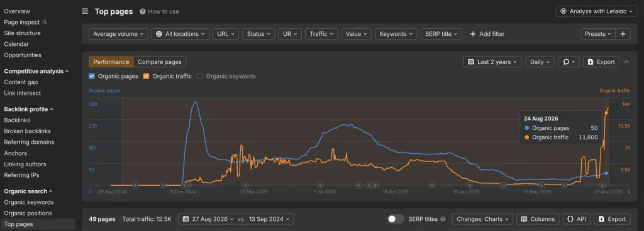The image size is (644, 231).
Task: Open the Keywords filter dropdown
Action: [396, 34]
